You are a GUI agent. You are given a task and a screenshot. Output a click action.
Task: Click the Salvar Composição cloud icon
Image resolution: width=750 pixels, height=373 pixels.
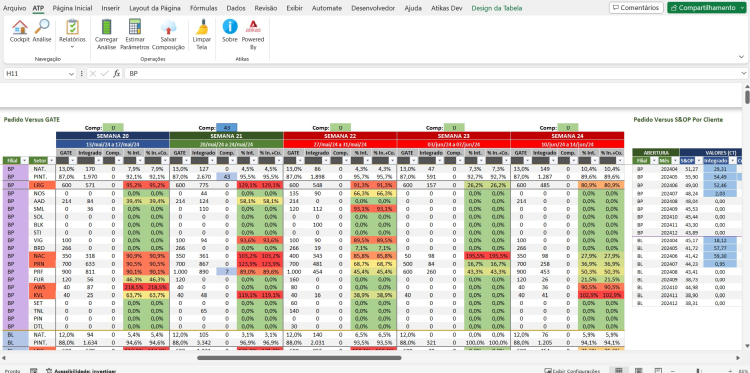(x=168, y=27)
